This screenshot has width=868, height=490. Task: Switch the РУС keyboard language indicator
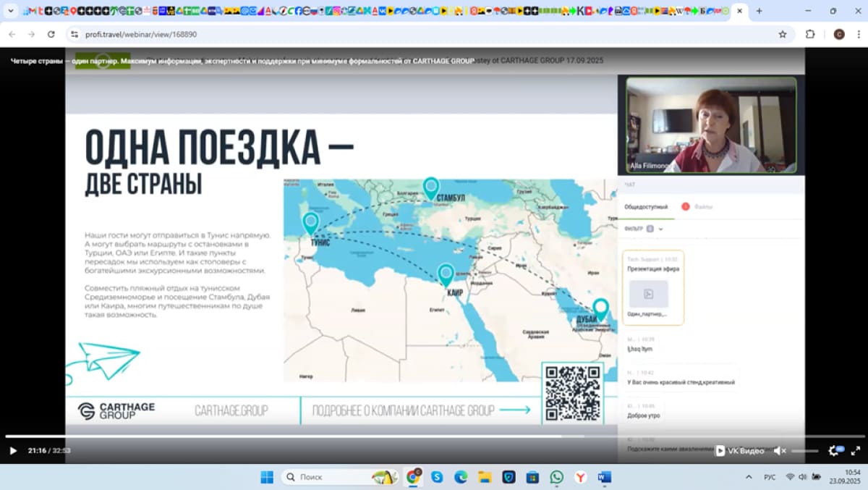tap(770, 477)
